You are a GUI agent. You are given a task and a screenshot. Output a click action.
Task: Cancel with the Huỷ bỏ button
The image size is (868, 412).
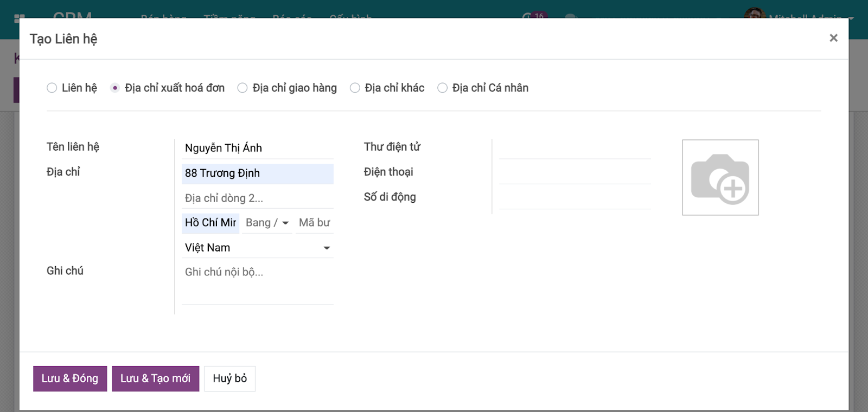tap(229, 378)
